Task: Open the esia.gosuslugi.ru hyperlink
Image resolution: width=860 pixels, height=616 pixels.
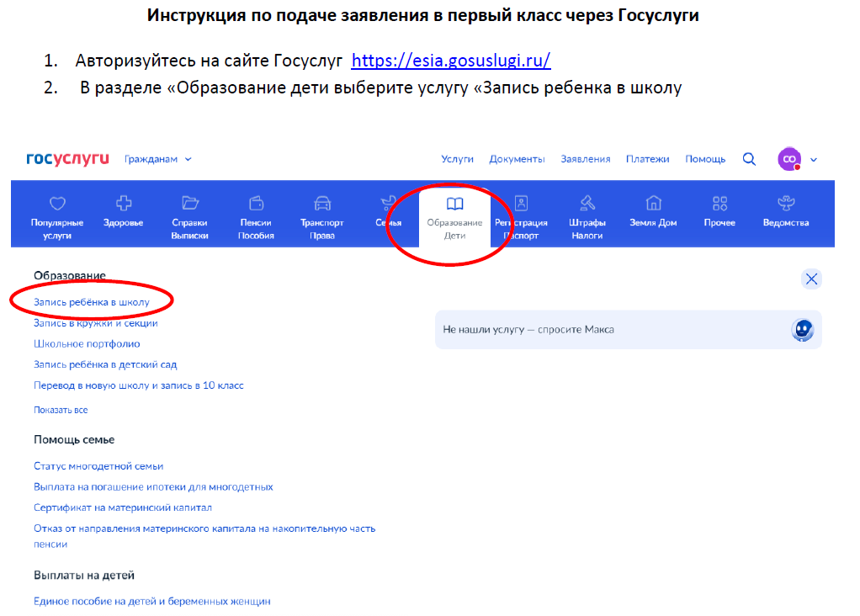Action: point(451,61)
